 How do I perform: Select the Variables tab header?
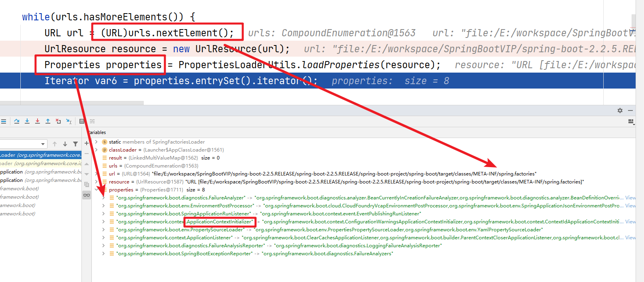(97, 132)
